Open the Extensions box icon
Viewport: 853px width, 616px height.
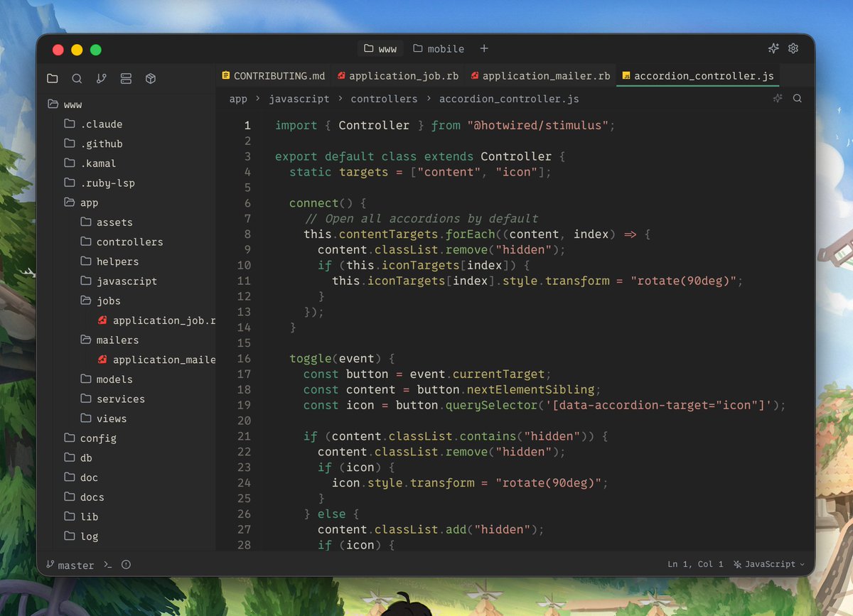click(x=150, y=78)
